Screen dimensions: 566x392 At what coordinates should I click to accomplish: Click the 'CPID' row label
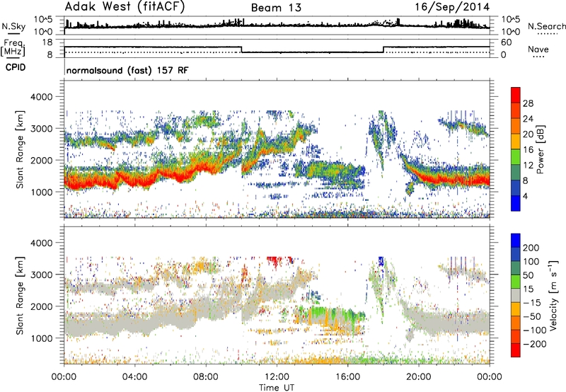[x=16, y=67]
